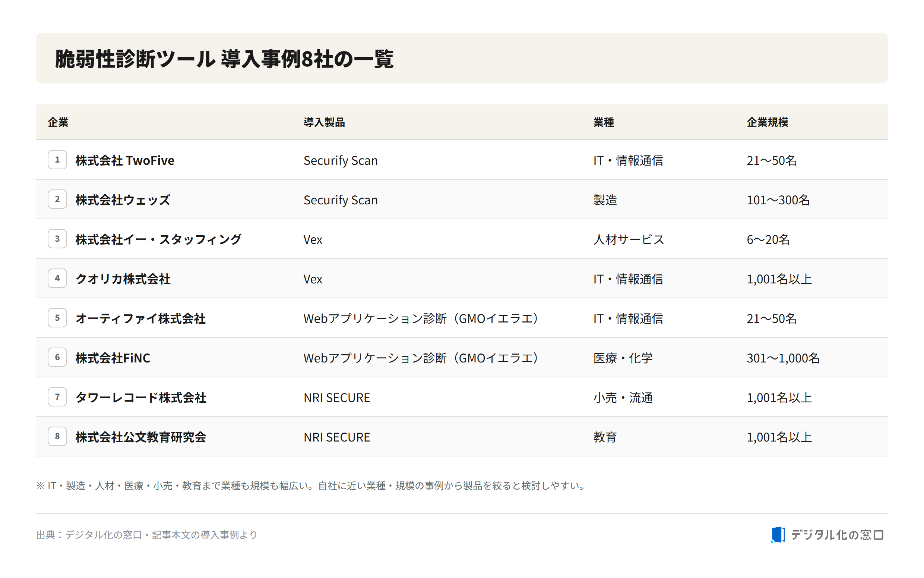Click the デジタル化の窓口 logo text
Viewport: 924px width, 578px height.
coord(837,535)
